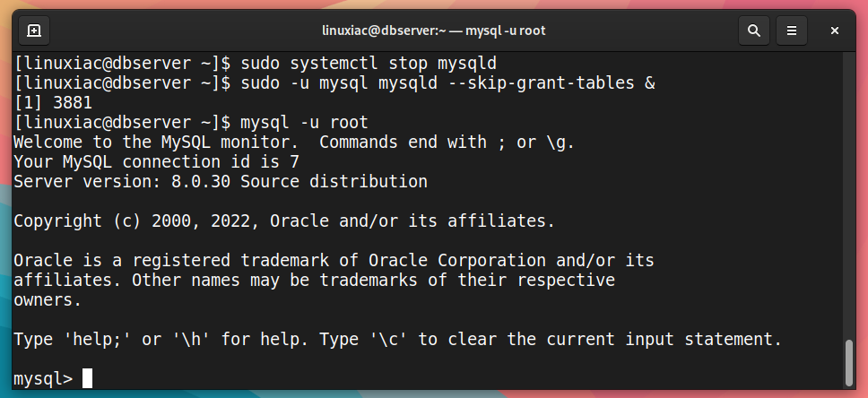
Task: Click the vertical scrollbar thumb
Action: coord(850,363)
